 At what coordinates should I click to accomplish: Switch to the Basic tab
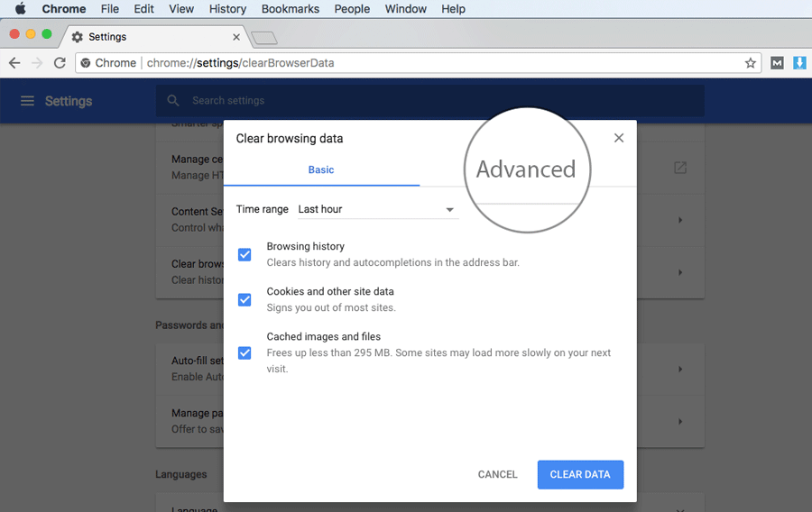pos(321,169)
